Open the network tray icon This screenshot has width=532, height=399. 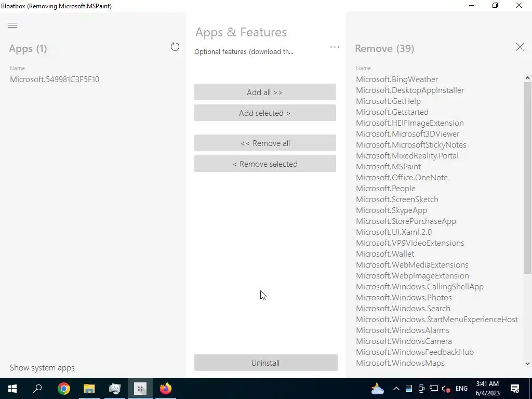(x=434, y=389)
